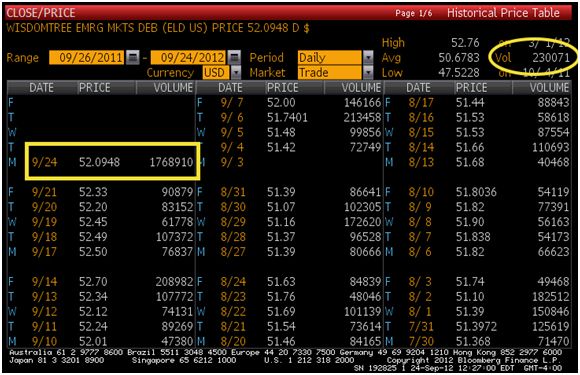The width and height of the screenshot is (580, 375).
Task: Click the Vol value 230071
Action: point(551,57)
